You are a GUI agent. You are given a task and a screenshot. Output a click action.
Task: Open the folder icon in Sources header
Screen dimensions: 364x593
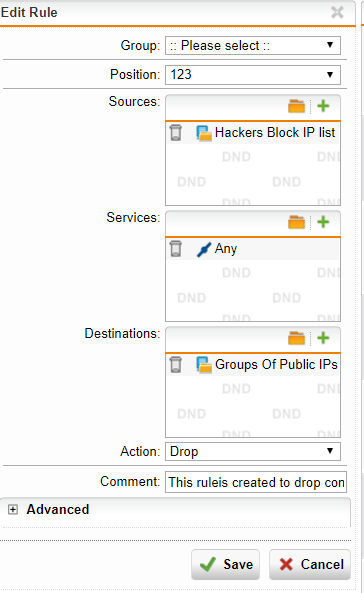click(296, 106)
